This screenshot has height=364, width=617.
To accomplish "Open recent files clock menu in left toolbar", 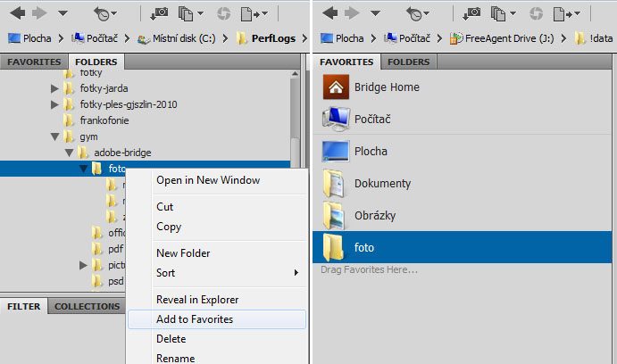I will tap(104, 13).
